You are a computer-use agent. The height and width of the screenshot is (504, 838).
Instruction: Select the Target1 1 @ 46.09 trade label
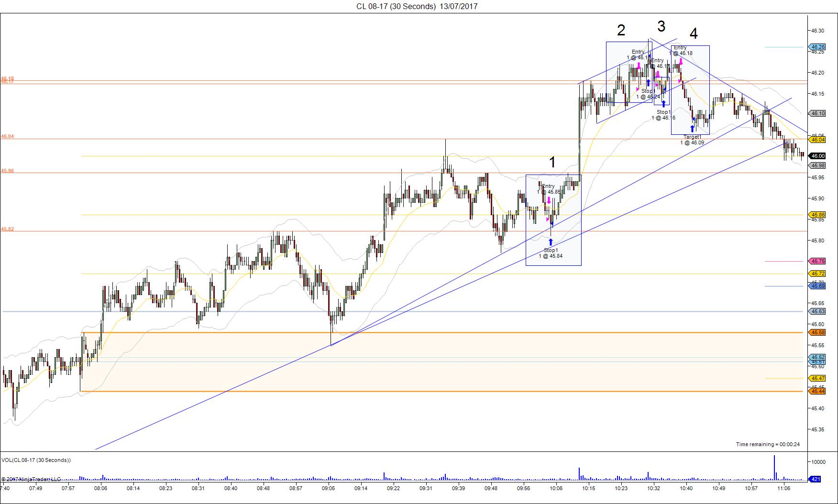[x=692, y=140]
